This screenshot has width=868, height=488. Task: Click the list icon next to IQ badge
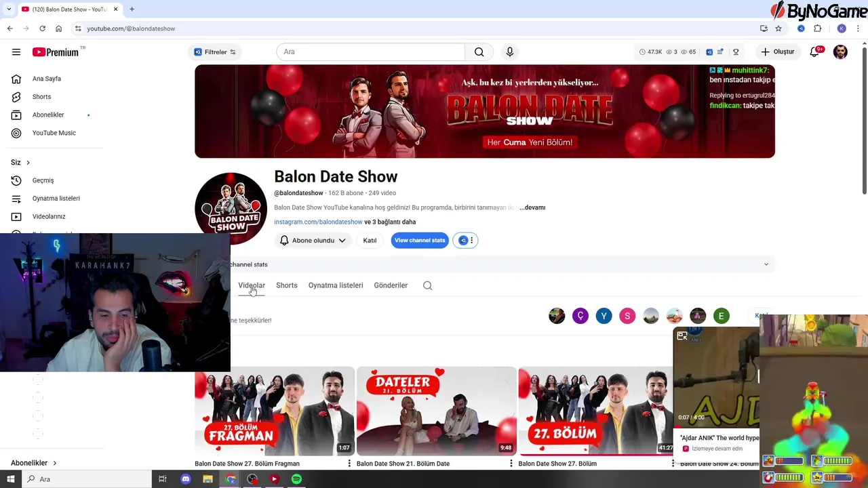[720, 52]
